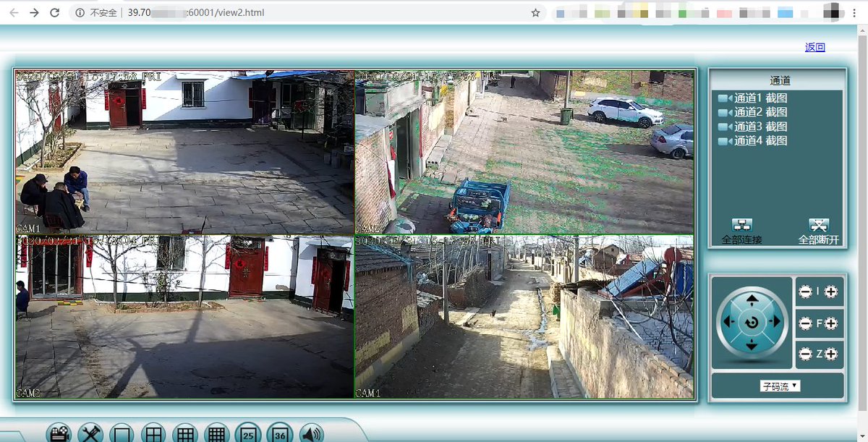The width and height of the screenshot is (868, 442).
Task: Choose the 25-channel layout icon
Action: coord(248,433)
